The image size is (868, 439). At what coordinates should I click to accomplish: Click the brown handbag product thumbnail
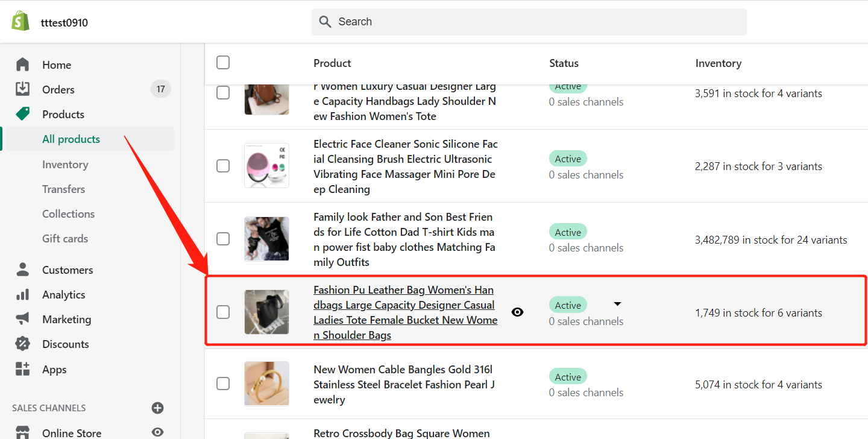tap(266, 99)
